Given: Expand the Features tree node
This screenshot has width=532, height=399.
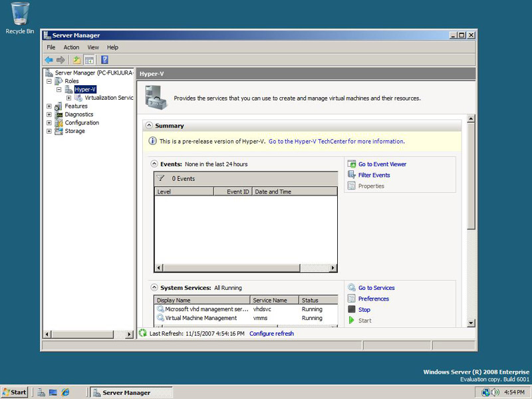Looking at the screenshot, I should (x=49, y=106).
